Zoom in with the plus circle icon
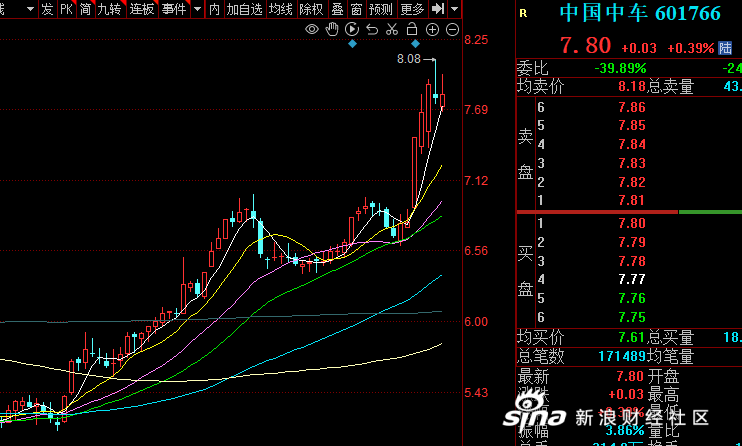The image size is (742, 446). pos(433,30)
